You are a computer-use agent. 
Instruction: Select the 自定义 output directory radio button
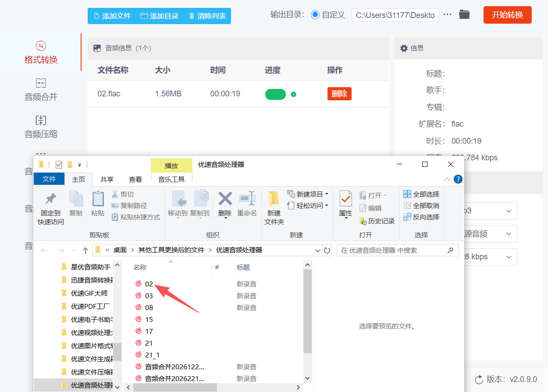315,14
